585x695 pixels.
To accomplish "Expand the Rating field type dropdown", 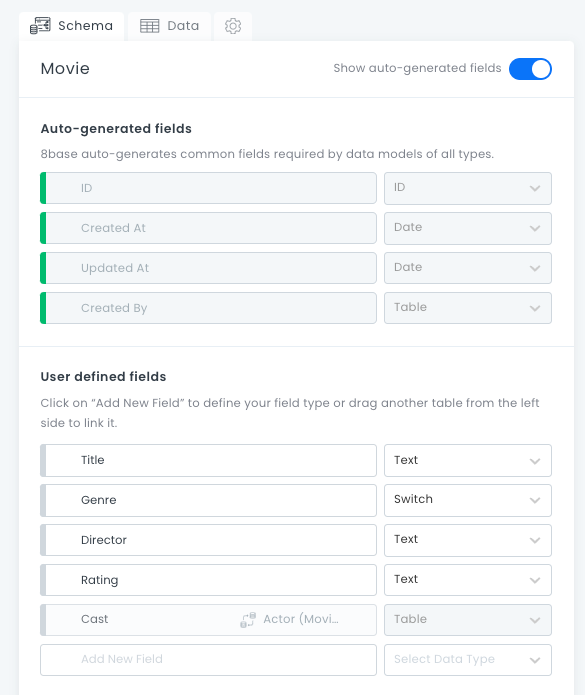I will (x=468, y=580).
